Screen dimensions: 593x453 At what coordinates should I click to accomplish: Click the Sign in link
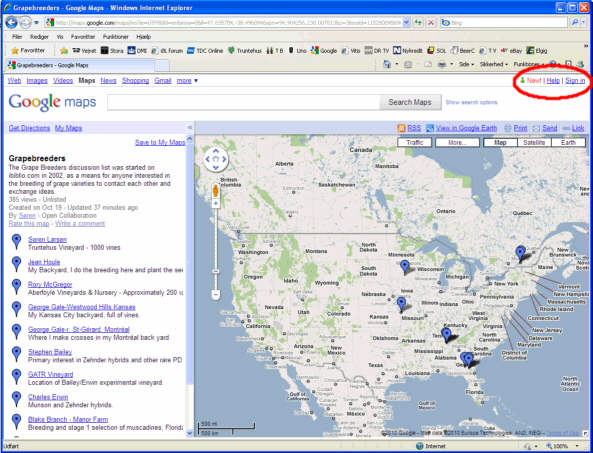[x=575, y=81]
